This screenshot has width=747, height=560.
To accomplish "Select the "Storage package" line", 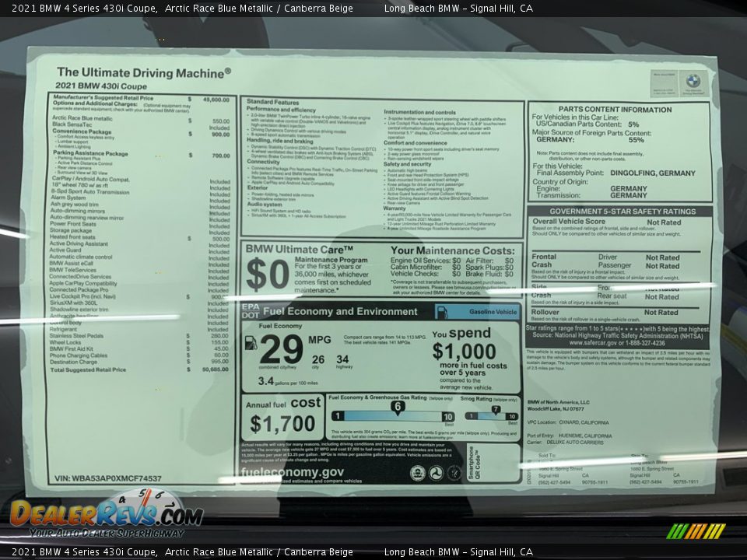I will pos(71,230).
